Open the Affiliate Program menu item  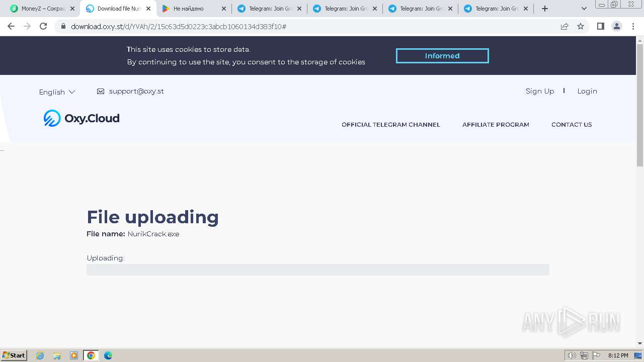496,125
